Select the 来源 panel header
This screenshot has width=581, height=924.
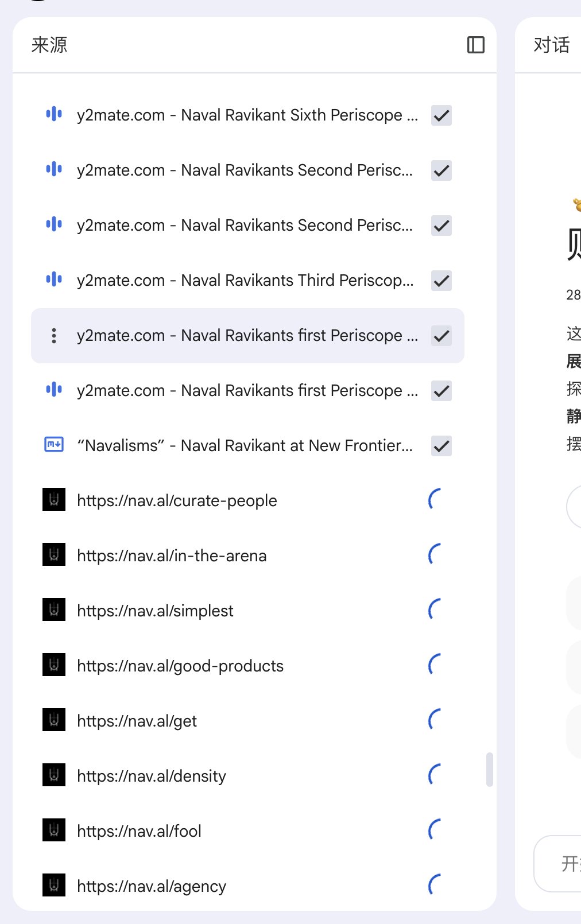point(49,45)
